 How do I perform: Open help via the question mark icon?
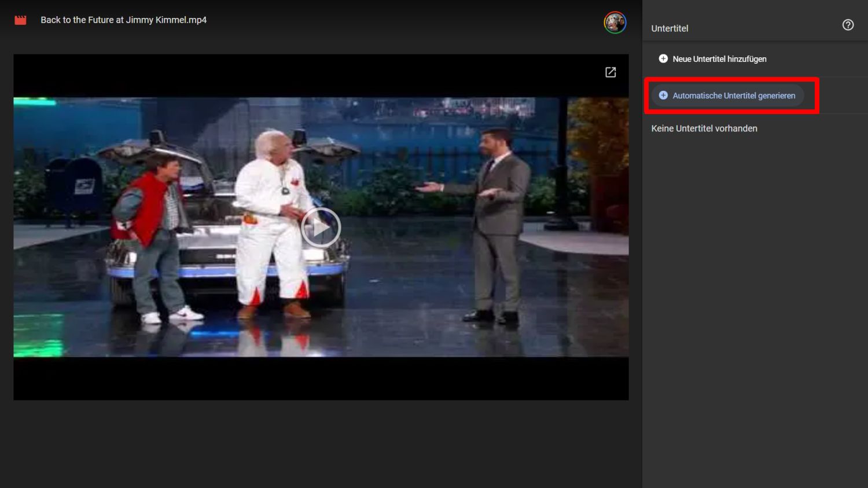[848, 25]
